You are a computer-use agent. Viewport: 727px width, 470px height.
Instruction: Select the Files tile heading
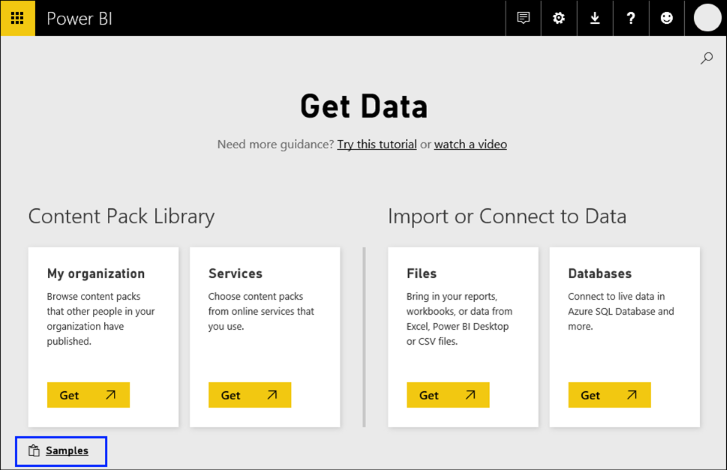(x=422, y=273)
